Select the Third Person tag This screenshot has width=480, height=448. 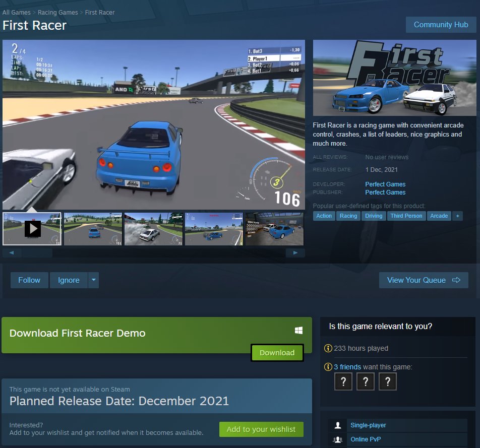[406, 216]
